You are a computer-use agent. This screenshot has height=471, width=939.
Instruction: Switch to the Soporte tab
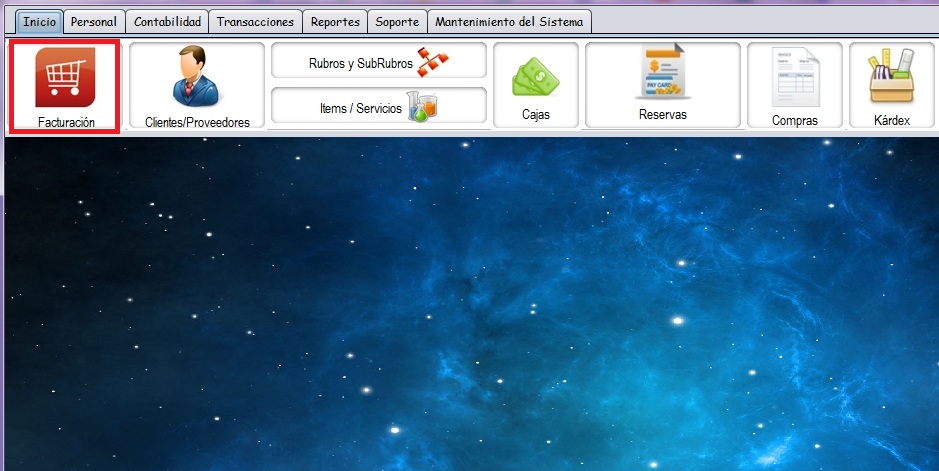(397, 21)
